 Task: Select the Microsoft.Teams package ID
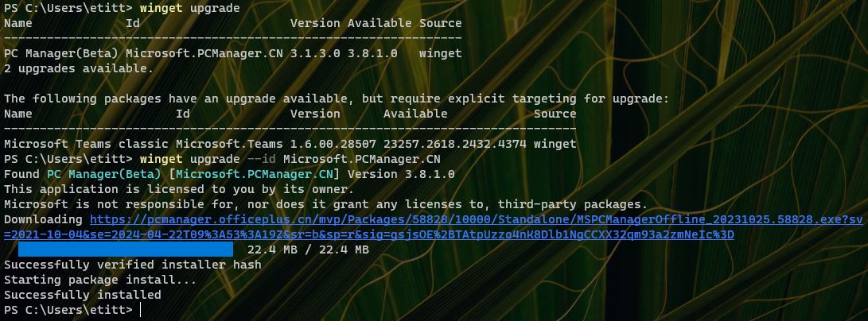pos(226,144)
